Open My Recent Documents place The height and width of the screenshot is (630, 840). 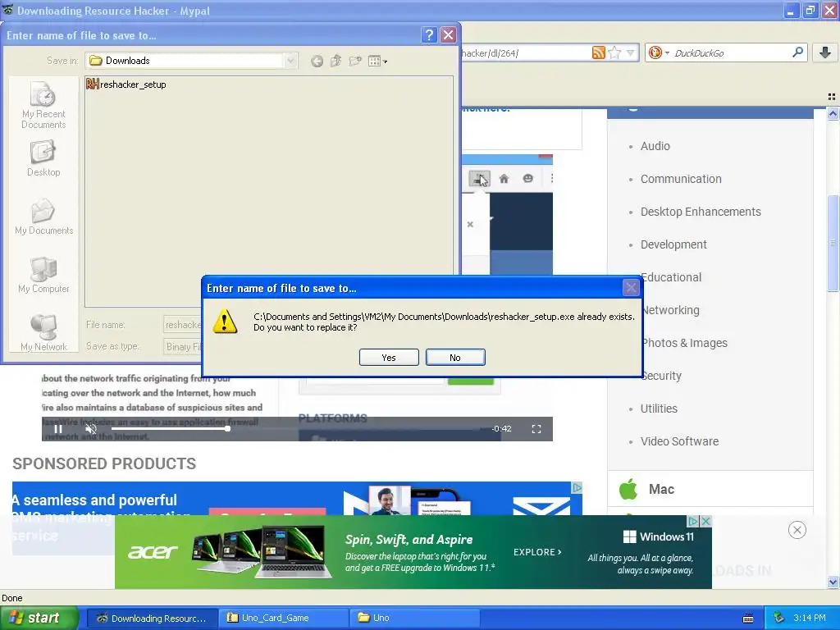click(43, 105)
